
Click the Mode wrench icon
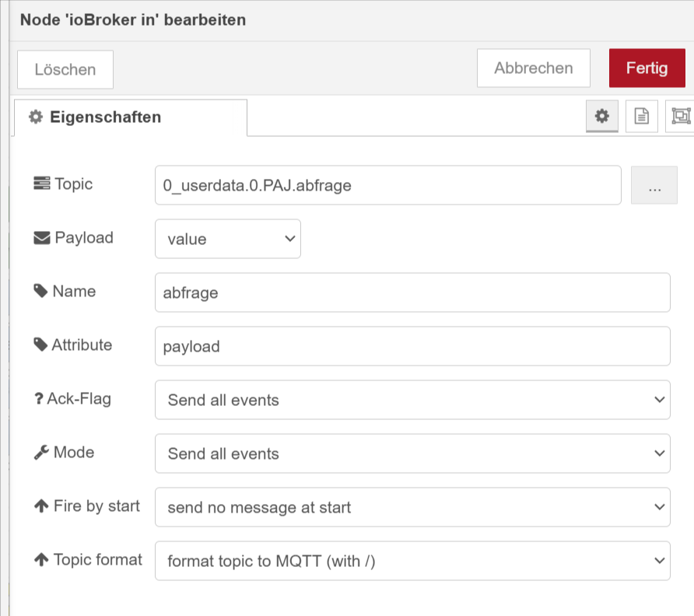(x=41, y=453)
